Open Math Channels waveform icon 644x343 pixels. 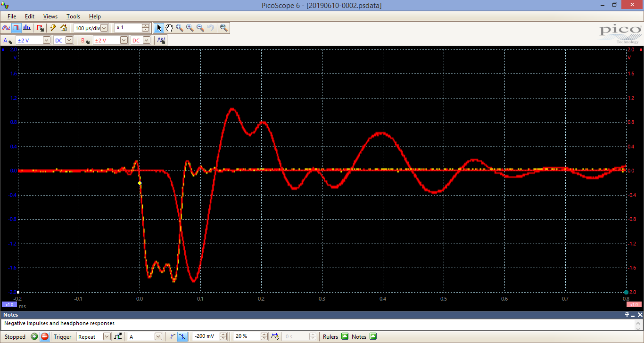click(161, 41)
